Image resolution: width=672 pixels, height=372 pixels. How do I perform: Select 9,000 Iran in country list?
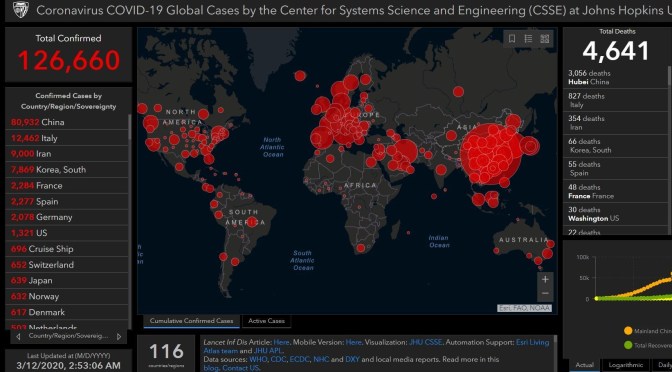coord(67,154)
